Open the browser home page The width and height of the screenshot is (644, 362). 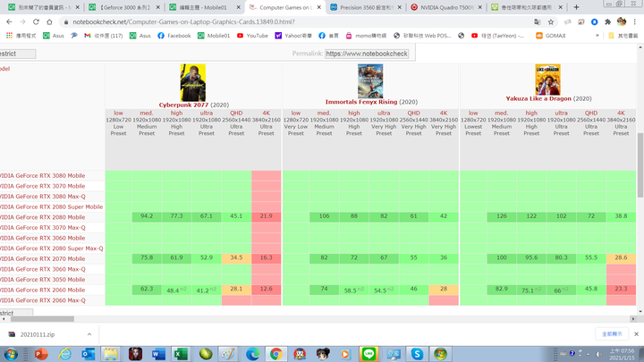coord(49,21)
